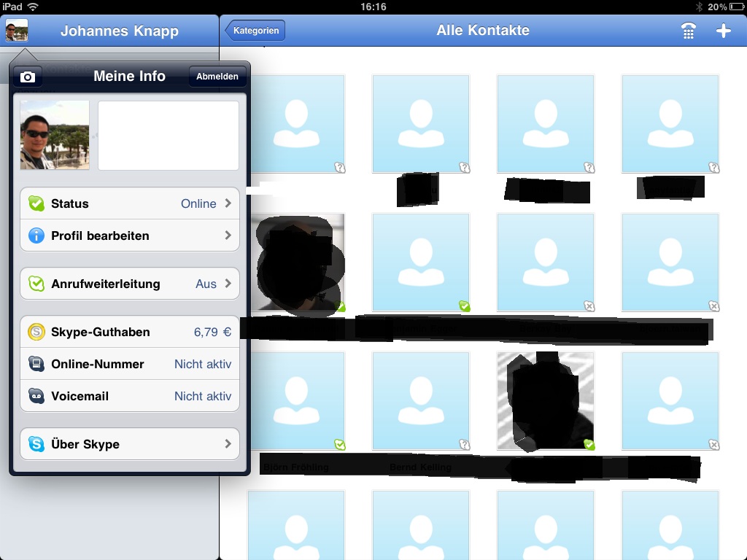Tap the Bernd Kelling name label
747x560 pixels.
click(421, 467)
